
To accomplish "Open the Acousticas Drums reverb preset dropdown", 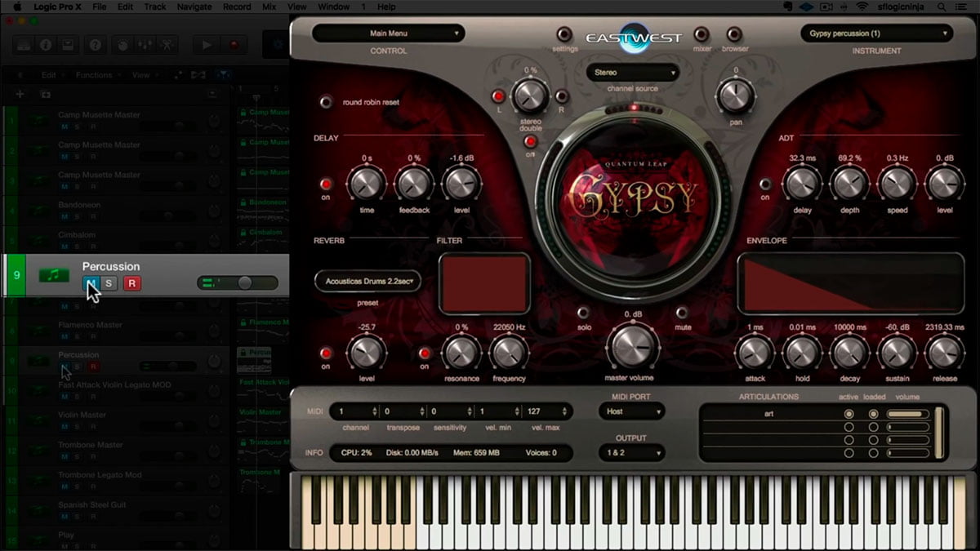I will click(x=367, y=282).
